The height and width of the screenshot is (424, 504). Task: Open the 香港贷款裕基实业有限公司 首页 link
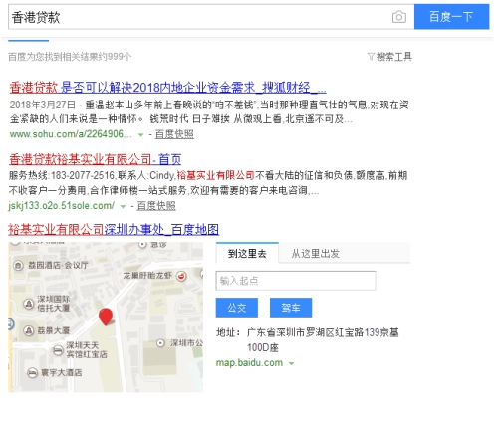(x=95, y=159)
